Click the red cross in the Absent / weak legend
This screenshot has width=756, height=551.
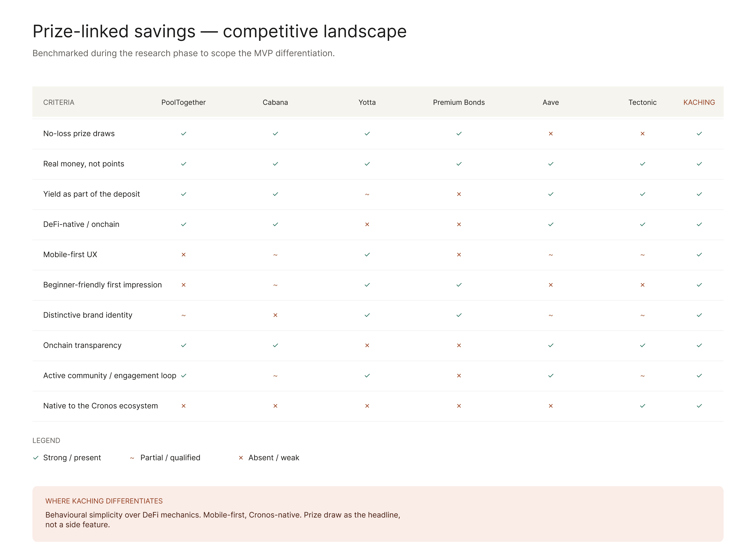[x=241, y=458]
